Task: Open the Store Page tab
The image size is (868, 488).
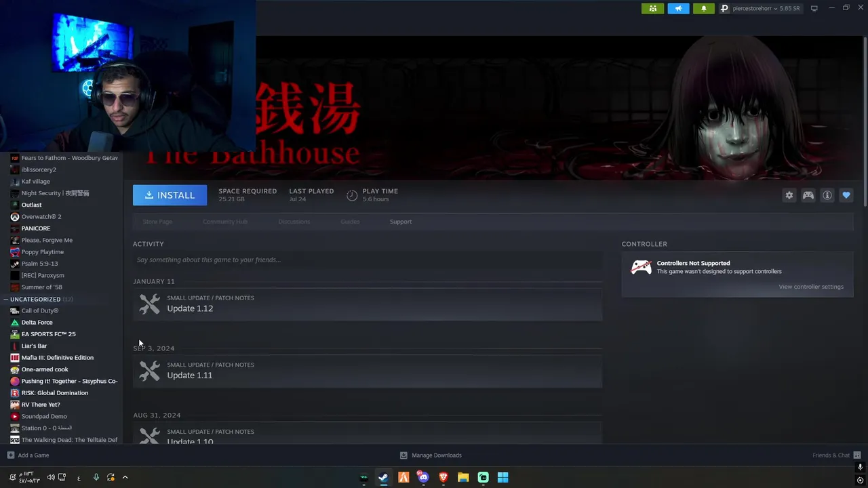Action: click(157, 222)
